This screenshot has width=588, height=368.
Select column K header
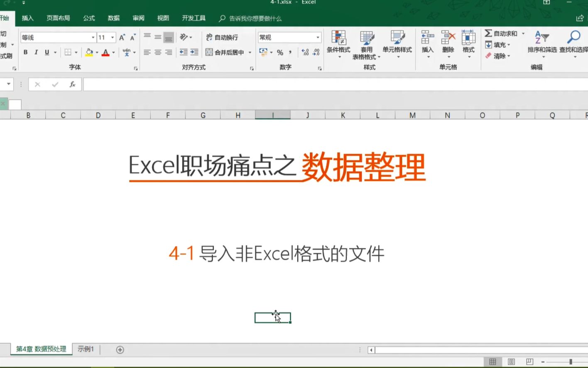pos(343,115)
